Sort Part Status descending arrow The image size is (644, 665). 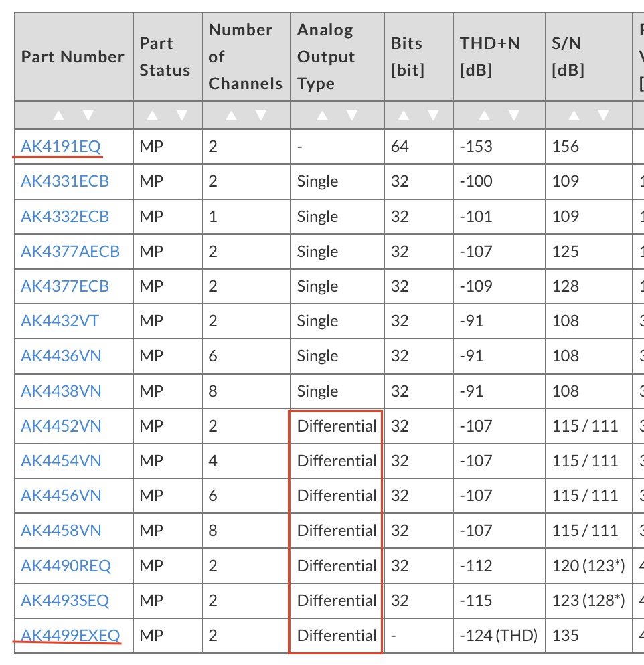coord(181,115)
